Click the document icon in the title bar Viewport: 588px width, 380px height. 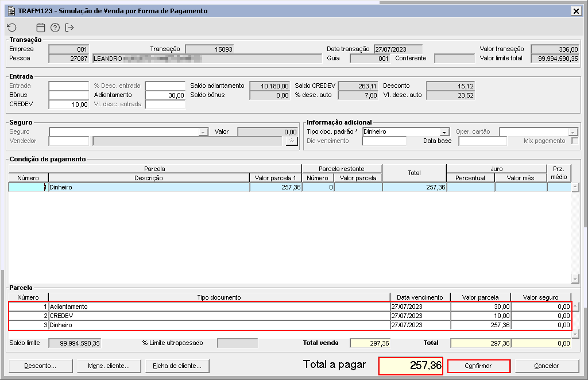(11, 11)
